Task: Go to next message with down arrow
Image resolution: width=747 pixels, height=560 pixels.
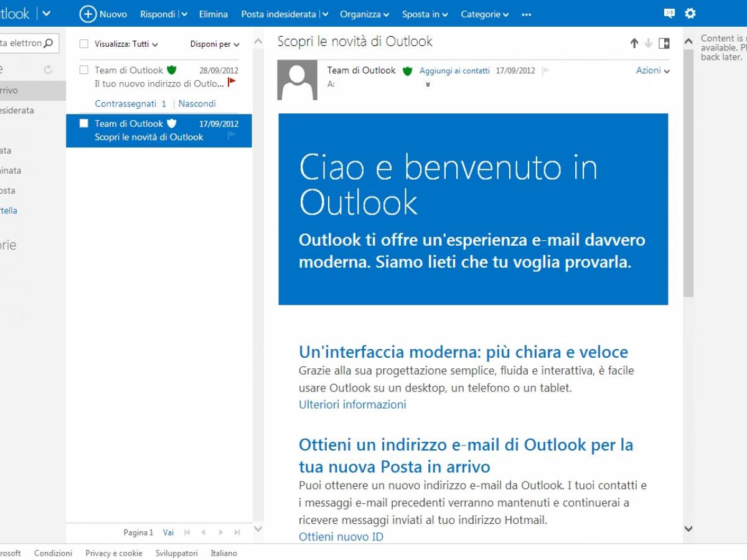Action: [648, 43]
